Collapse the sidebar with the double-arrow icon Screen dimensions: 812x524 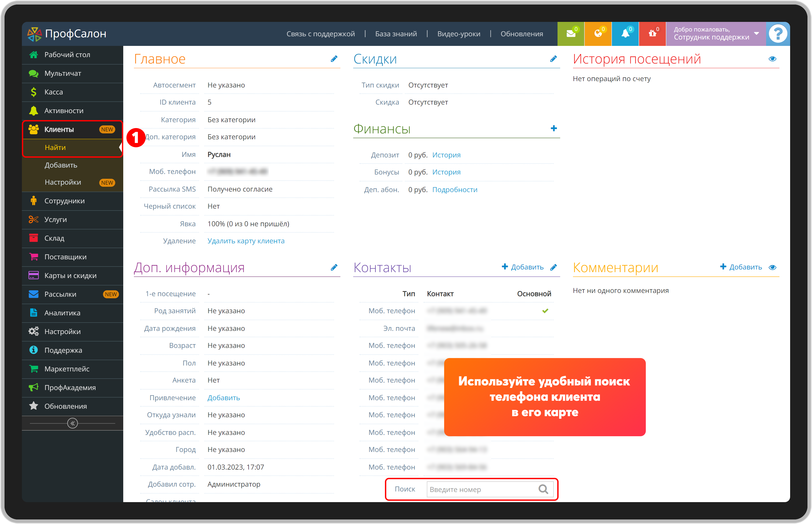click(x=73, y=423)
